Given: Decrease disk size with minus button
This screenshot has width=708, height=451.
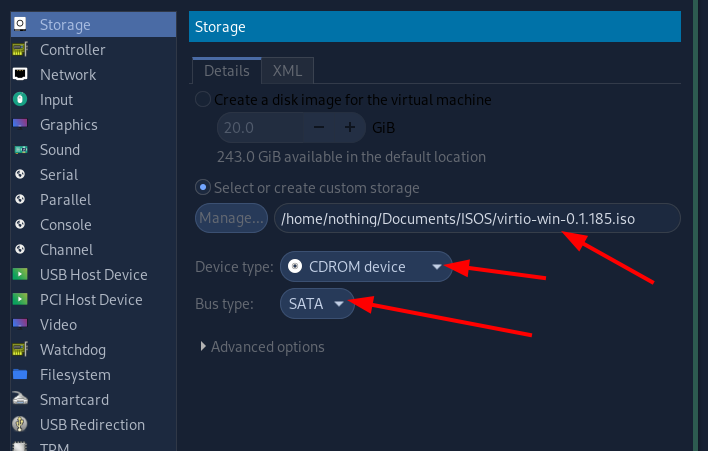Looking at the screenshot, I should click(319, 127).
